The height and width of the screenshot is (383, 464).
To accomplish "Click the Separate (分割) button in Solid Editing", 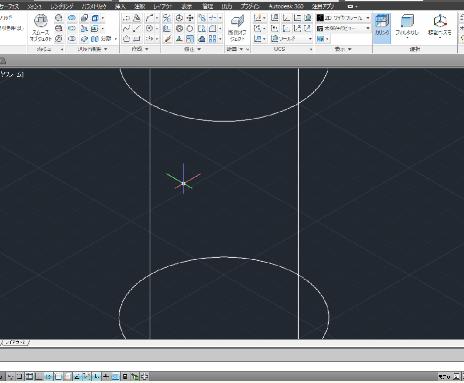I will [102, 39].
